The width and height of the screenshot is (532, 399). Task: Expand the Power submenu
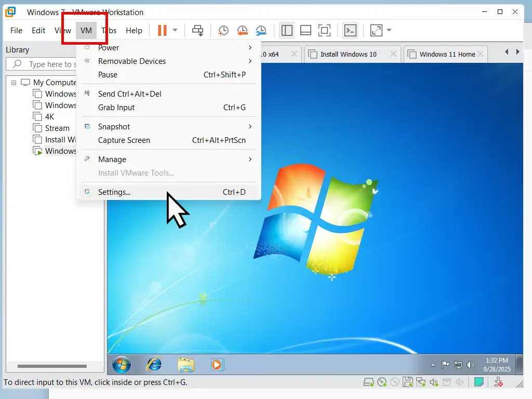169,48
